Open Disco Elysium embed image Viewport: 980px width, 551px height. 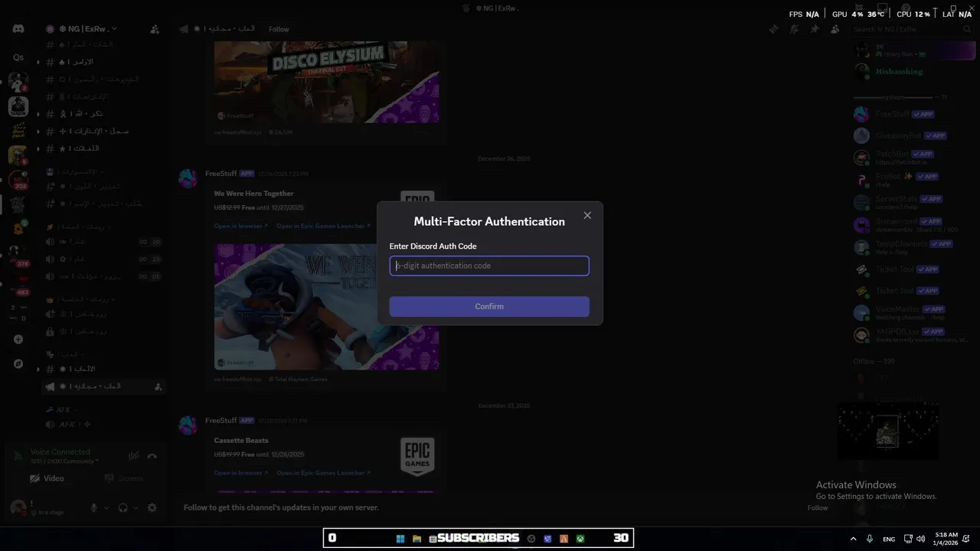click(x=326, y=83)
